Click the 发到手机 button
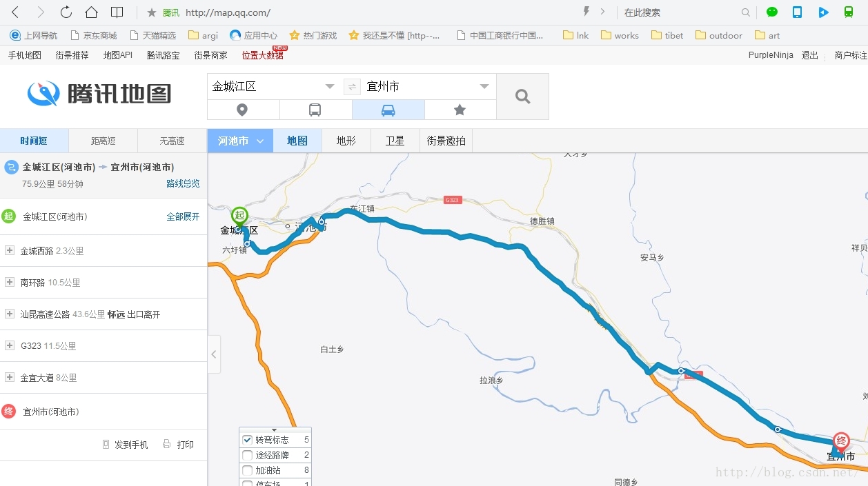 pyautogui.click(x=125, y=445)
